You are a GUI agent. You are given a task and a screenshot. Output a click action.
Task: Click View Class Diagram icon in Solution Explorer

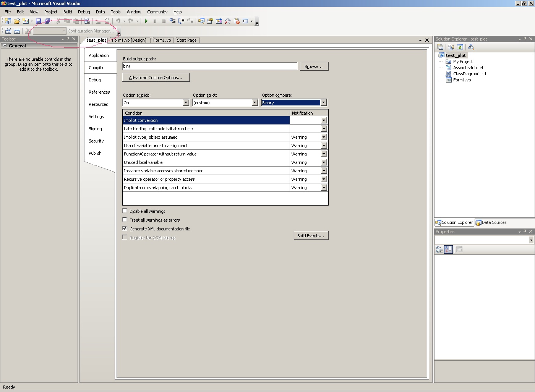tap(471, 47)
